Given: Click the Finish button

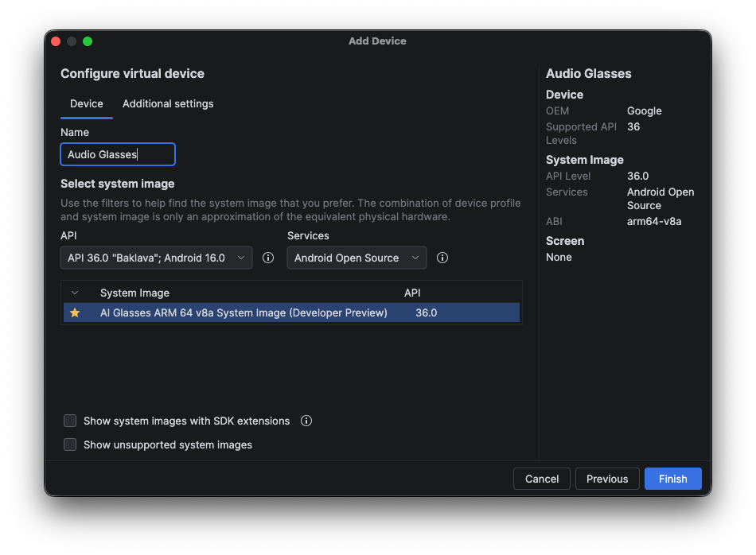Looking at the screenshot, I should coord(672,479).
